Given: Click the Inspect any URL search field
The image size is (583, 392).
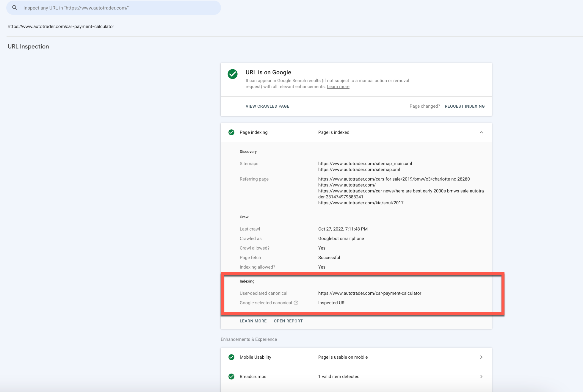Looking at the screenshot, I should pos(119,8).
